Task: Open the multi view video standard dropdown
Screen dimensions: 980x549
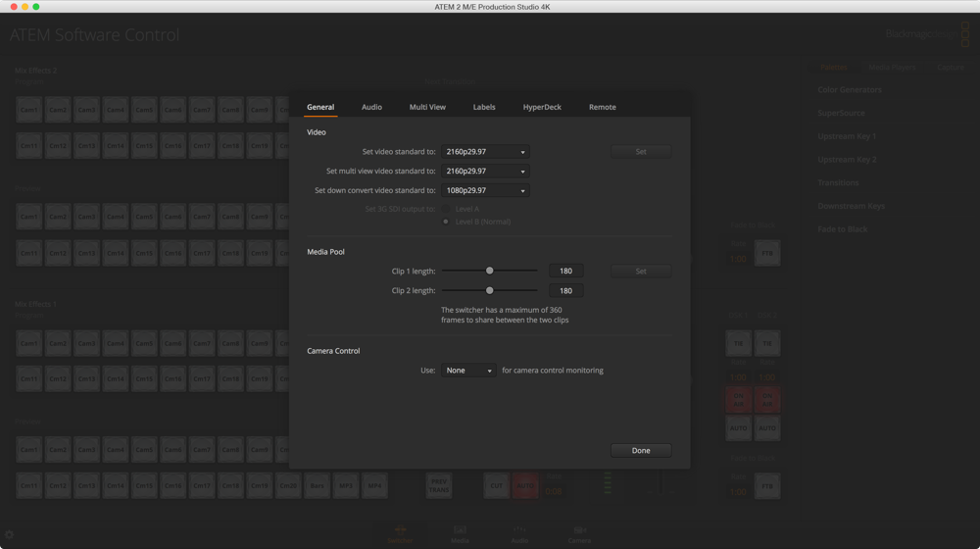Action: click(x=485, y=172)
